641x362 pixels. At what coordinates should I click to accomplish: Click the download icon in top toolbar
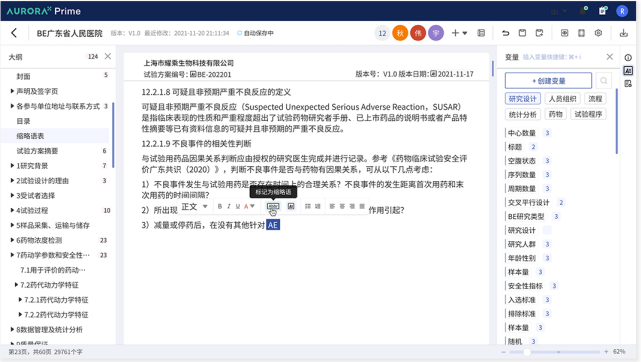623,33
